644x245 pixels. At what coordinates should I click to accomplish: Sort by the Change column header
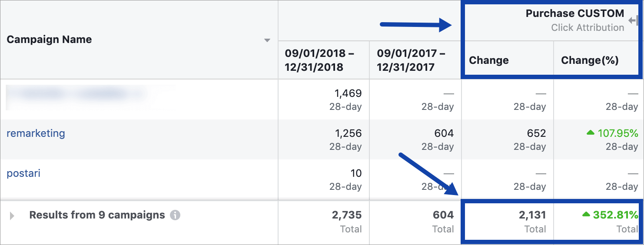[489, 60]
